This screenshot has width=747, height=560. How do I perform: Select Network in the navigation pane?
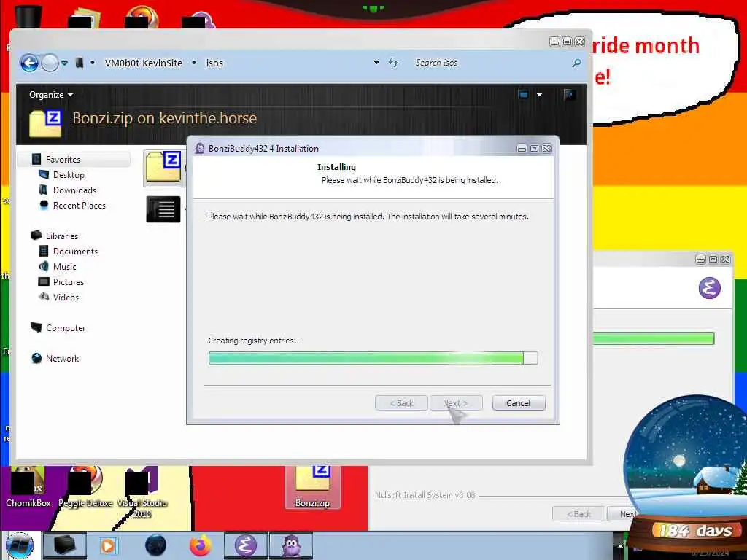[63, 358]
